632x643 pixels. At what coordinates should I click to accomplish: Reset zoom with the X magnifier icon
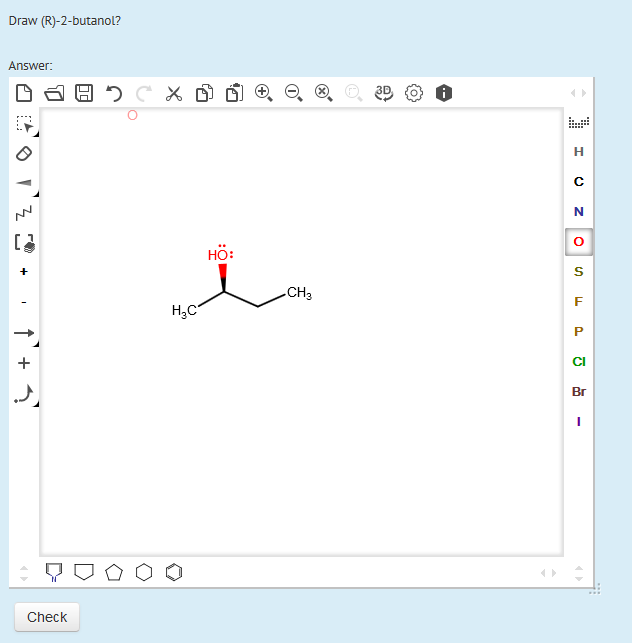click(x=324, y=93)
